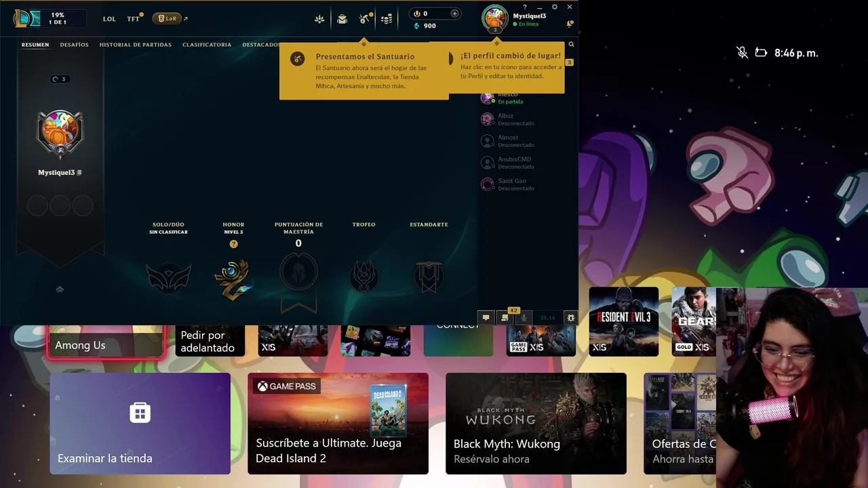This screenshot has height=488, width=868.
Task: Click the Xbox controller battery icon
Action: [762, 53]
